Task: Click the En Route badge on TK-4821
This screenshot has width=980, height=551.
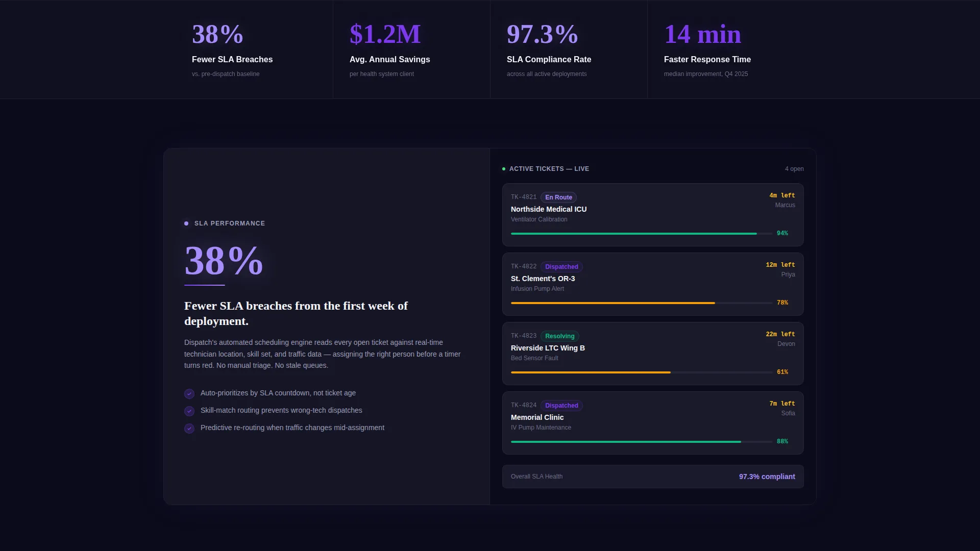Action: 558,197
